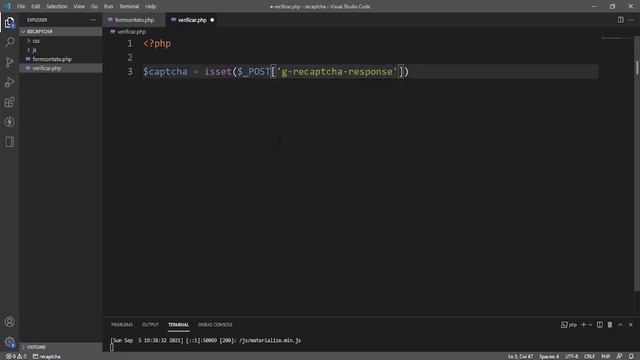Click the minimap at editor top right
640x360 pixels.
[x=611, y=38]
